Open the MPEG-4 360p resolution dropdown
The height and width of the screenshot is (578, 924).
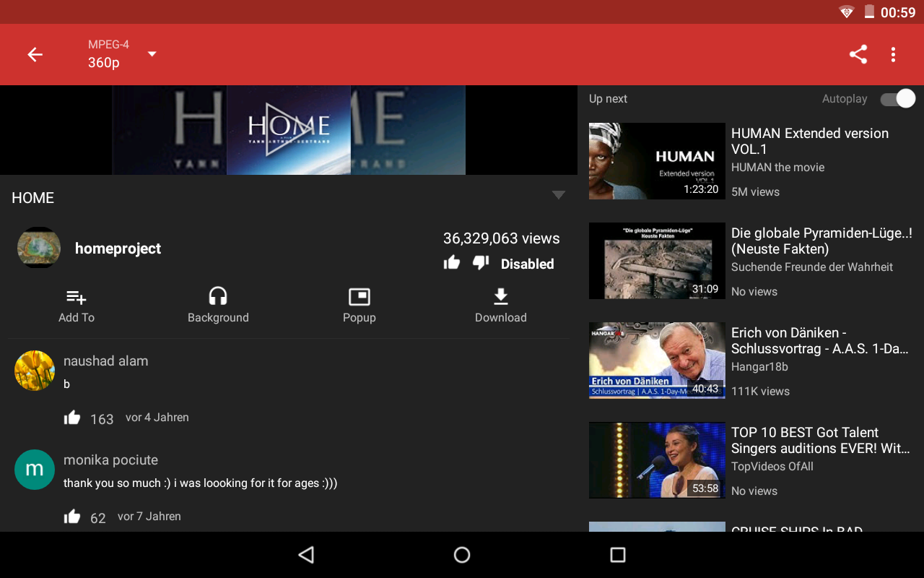click(121, 54)
